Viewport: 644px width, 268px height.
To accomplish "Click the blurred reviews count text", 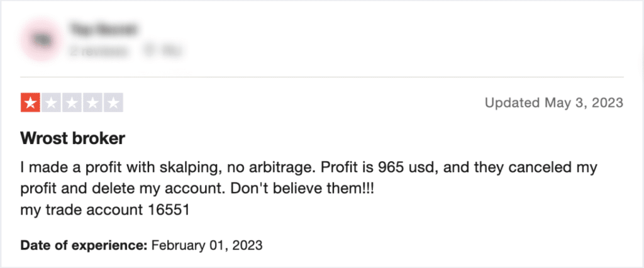I will 99,51.
